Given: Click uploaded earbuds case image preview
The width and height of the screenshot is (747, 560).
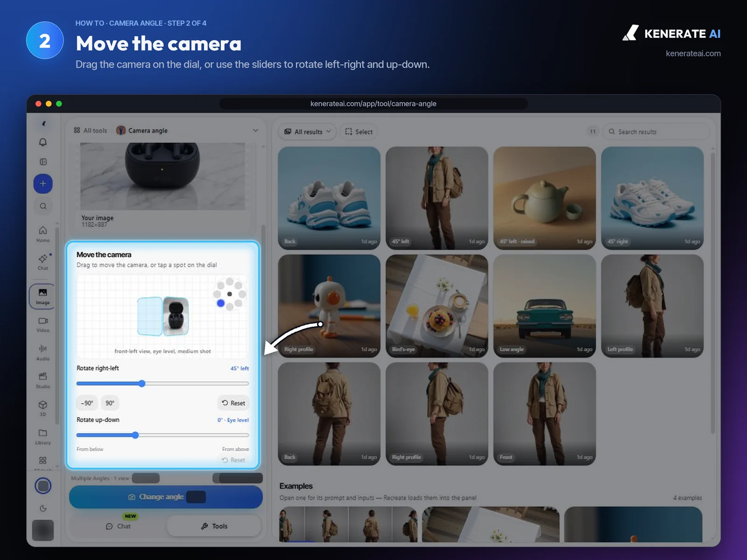Looking at the screenshot, I should click(162, 176).
